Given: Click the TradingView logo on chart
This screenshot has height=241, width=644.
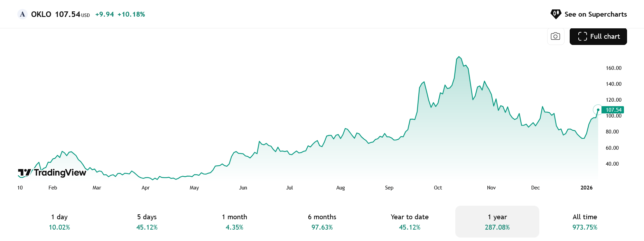Looking at the screenshot, I should [52, 173].
